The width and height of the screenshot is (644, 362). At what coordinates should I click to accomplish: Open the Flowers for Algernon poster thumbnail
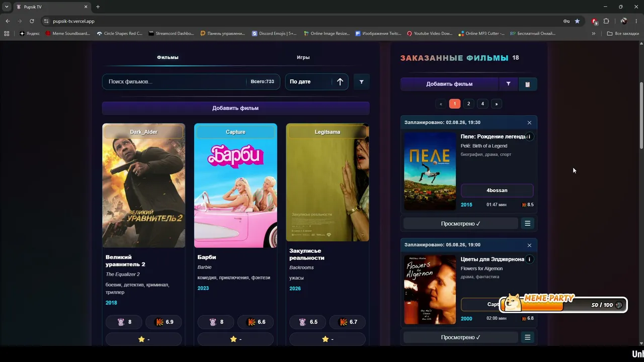[x=430, y=290]
